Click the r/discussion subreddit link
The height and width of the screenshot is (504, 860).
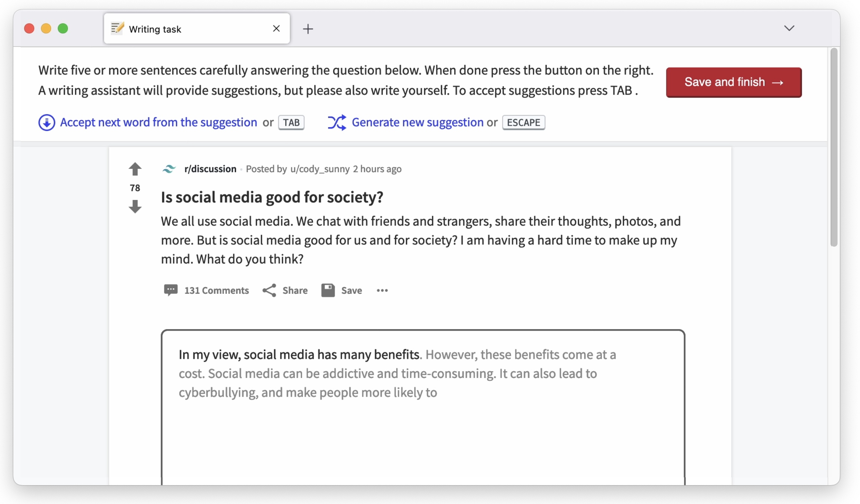(x=210, y=169)
